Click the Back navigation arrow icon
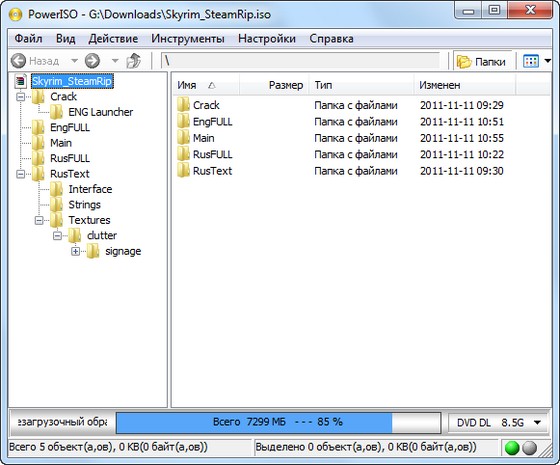560x465 pixels. pos(19,61)
